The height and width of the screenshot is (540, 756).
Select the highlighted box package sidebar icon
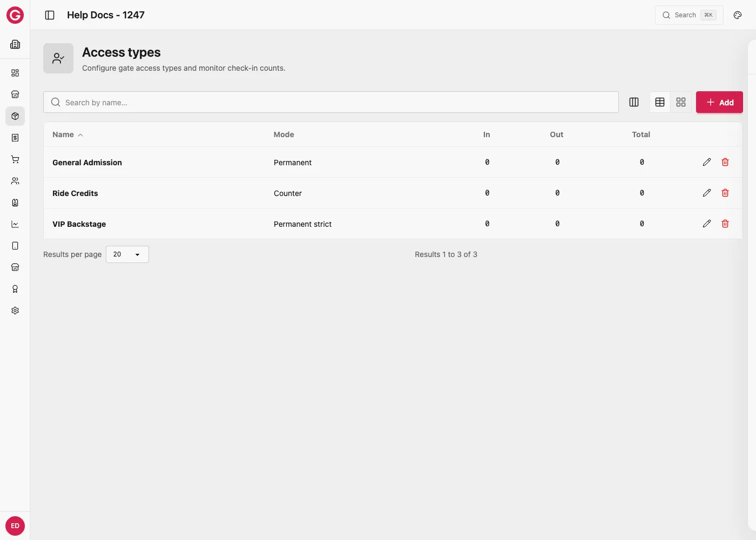coord(15,116)
